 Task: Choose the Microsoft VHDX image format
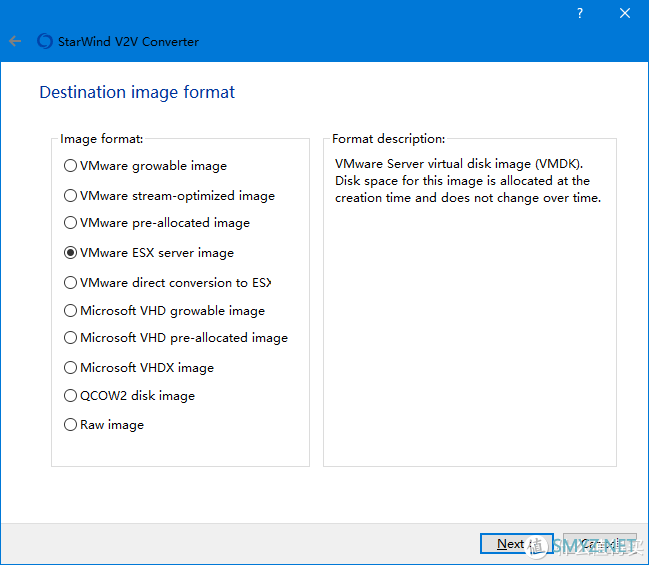pos(70,368)
